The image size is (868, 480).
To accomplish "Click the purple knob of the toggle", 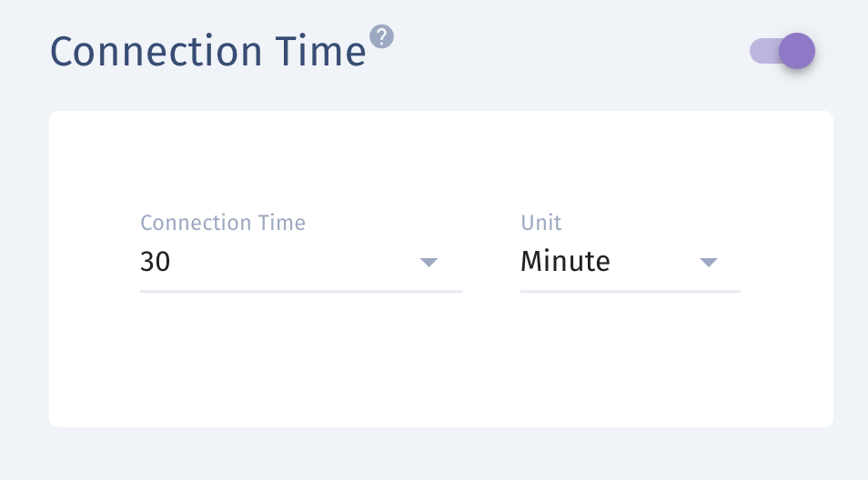I will pyautogui.click(x=797, y=51).
